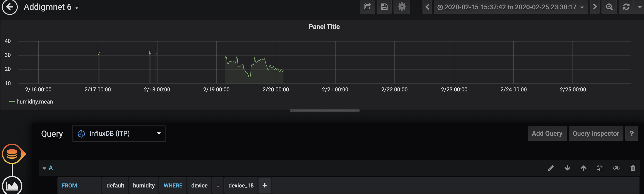Click the Panel Title heading

[x=324, y=27]
